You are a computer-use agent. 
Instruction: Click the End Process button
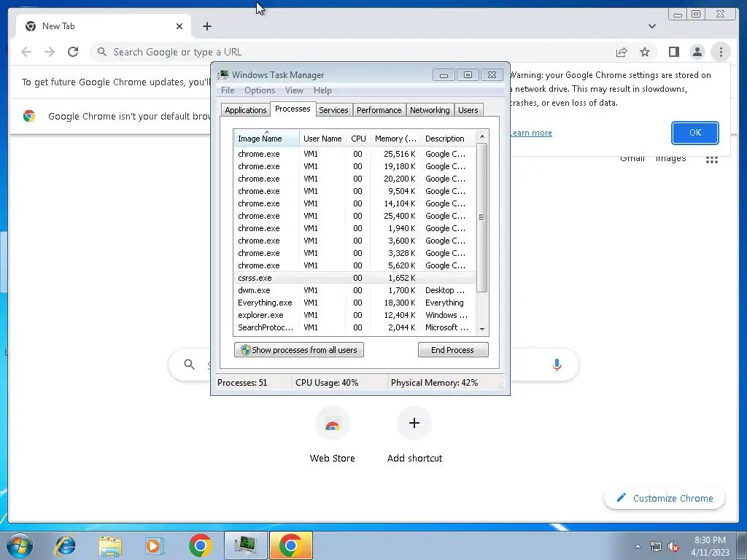453,349
